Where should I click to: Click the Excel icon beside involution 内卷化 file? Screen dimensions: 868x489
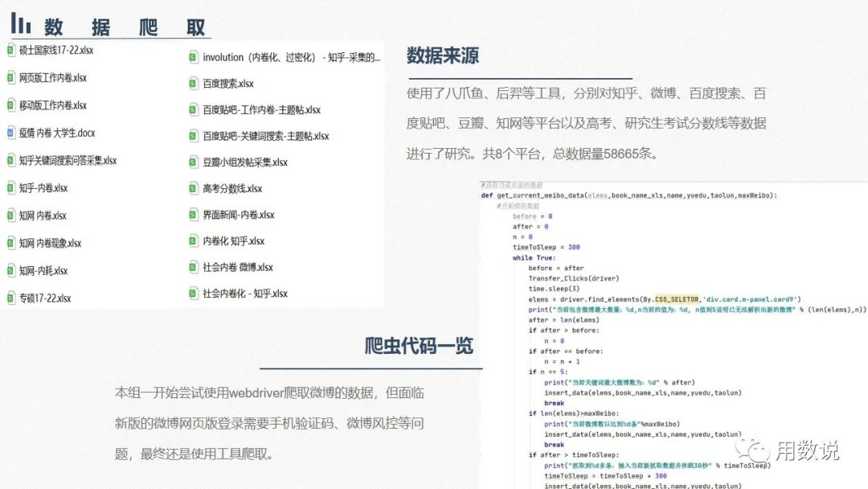pyautogui.click(x=193, y=56)
